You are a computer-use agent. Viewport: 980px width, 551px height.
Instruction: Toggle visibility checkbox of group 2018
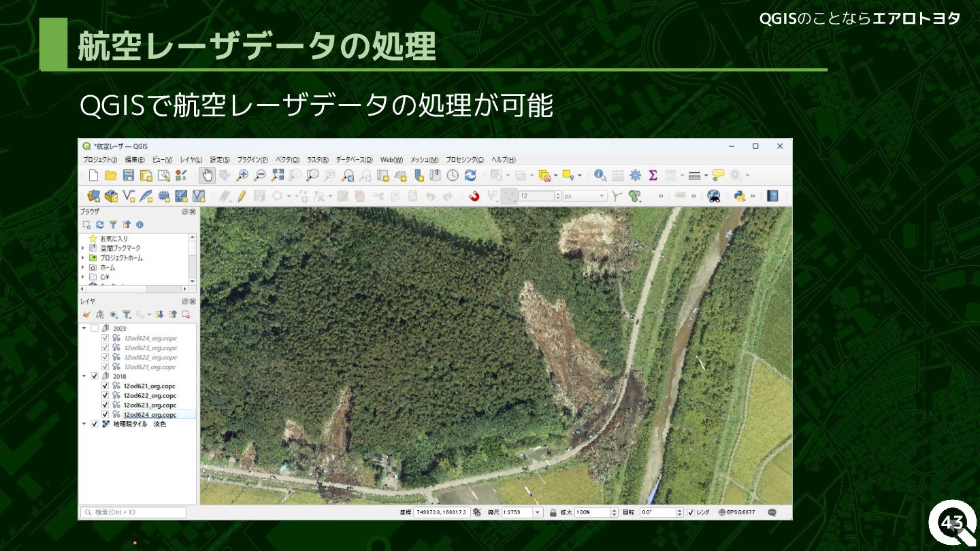pos(95,376)
